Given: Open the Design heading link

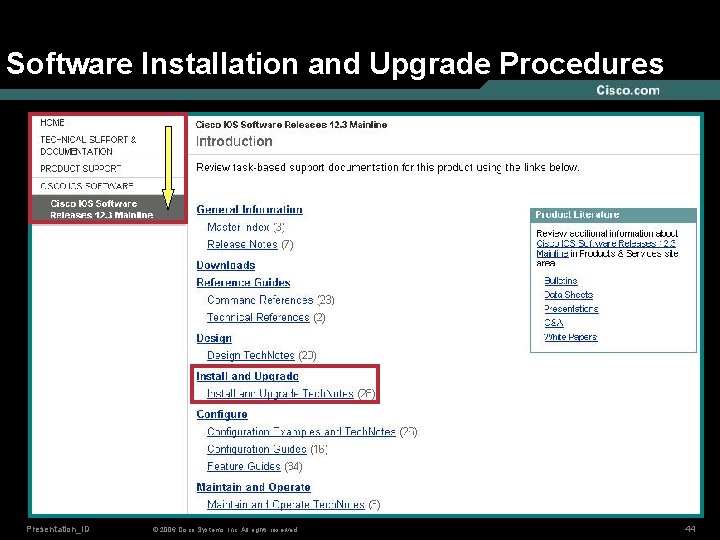Looking at the screenshot, I should coord(214,338).
